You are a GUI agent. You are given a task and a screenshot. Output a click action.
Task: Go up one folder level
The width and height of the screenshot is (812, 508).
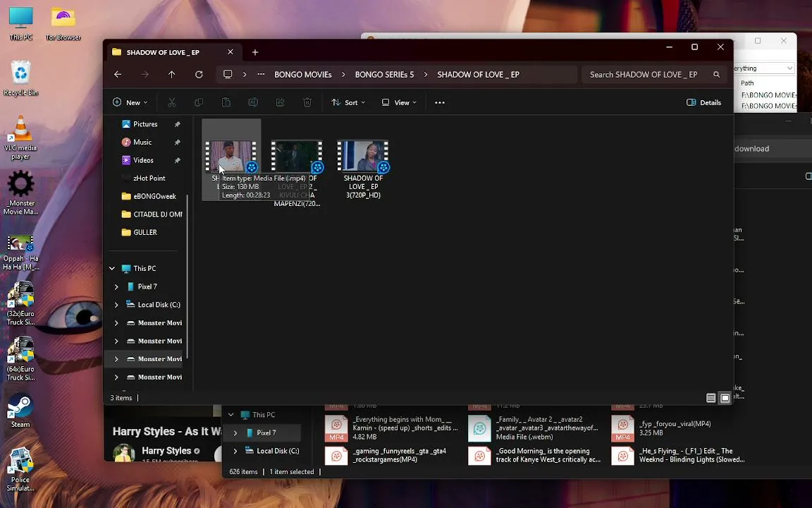pos(171,75)
